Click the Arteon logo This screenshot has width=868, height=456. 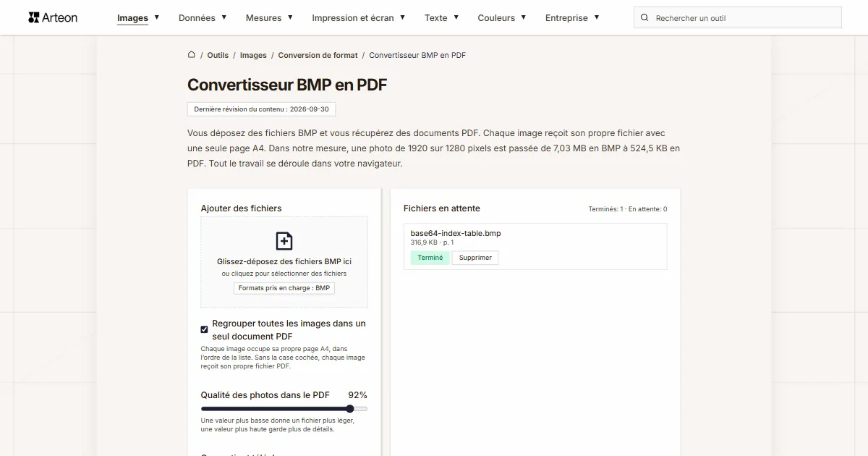53,17
